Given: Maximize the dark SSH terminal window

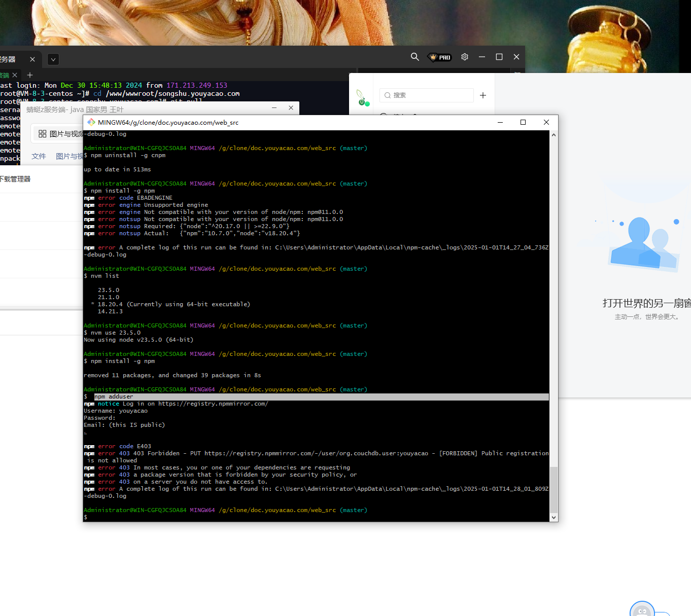Looking at the screenshot, I should click(x=499, y=57).
